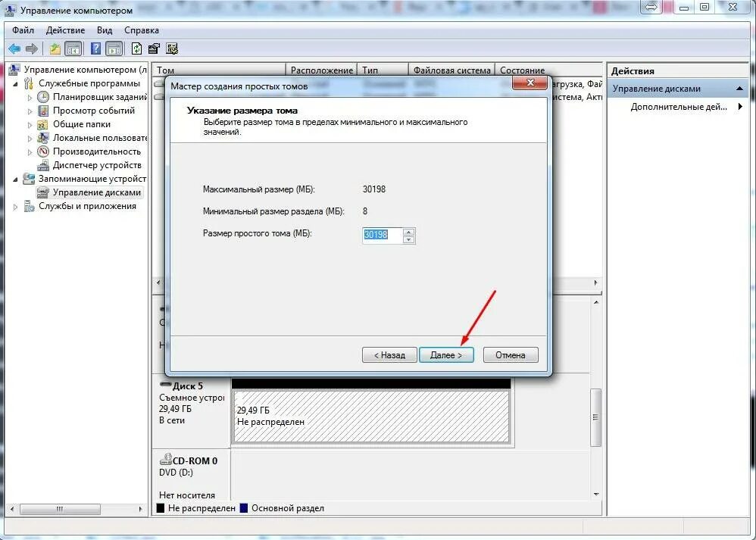
Task: Click the Back arrow toolbar icon
Action: click(x=14, y=48)
